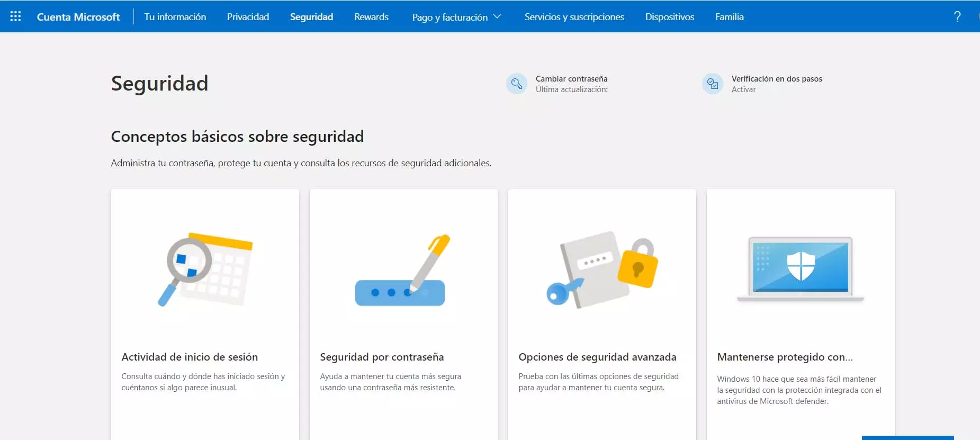The height and width of the screenshot is (440, 980).
Task: Click the laptop with shield illustration
Action: [x=800, y=269]
